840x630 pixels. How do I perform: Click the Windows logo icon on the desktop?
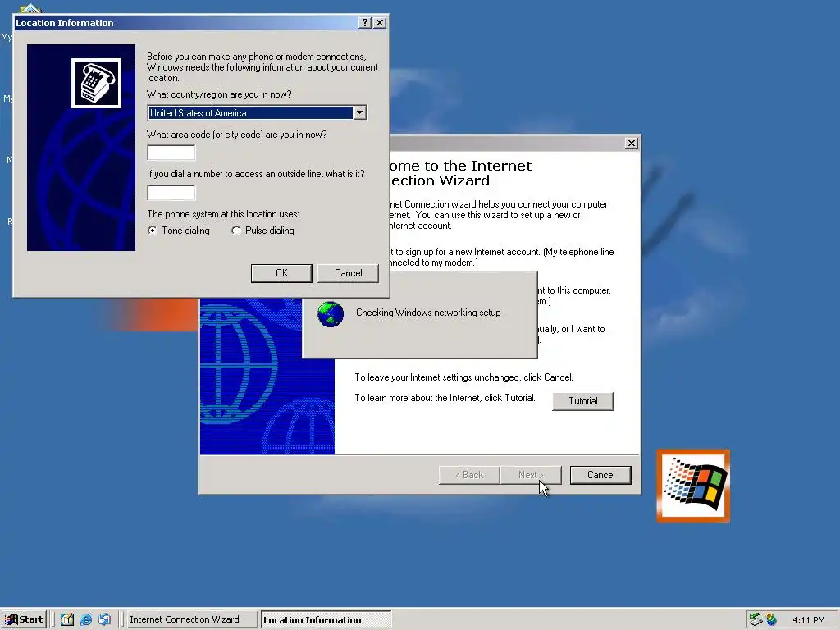(693, 486)
